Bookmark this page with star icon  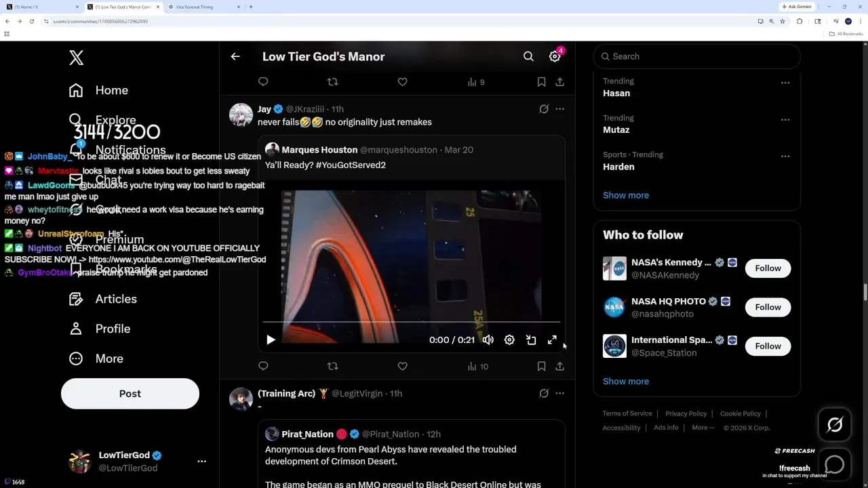[782, 21]
